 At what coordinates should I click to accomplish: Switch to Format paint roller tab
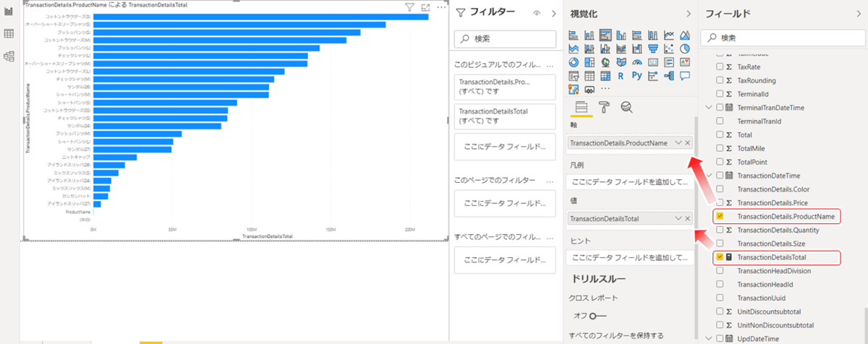(604, 108)
